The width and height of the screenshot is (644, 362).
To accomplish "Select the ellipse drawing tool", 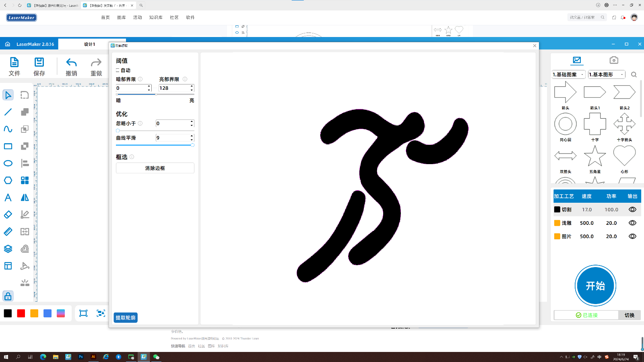I will 8,163.
